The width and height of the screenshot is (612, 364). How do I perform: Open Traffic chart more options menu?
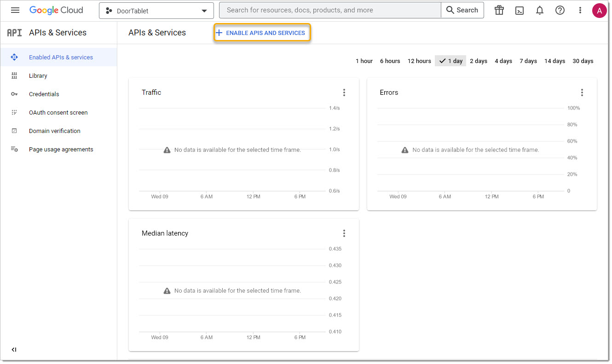tap(344, 92)
